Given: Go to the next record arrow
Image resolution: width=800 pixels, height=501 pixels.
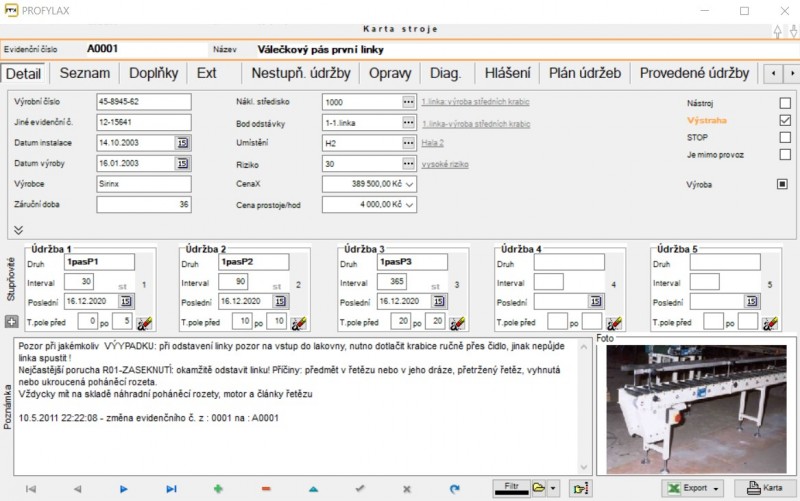Looking at the screenshot, I should (124, 488).
